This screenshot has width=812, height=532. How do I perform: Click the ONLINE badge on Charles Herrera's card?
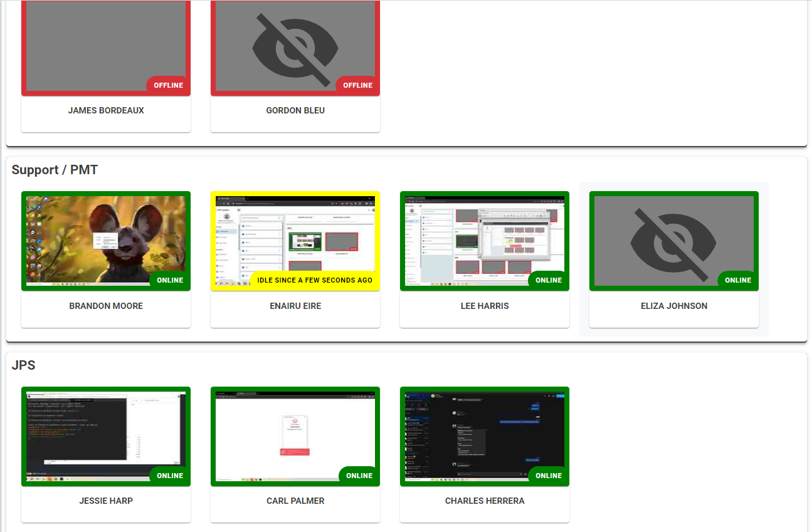click(548, 476)
